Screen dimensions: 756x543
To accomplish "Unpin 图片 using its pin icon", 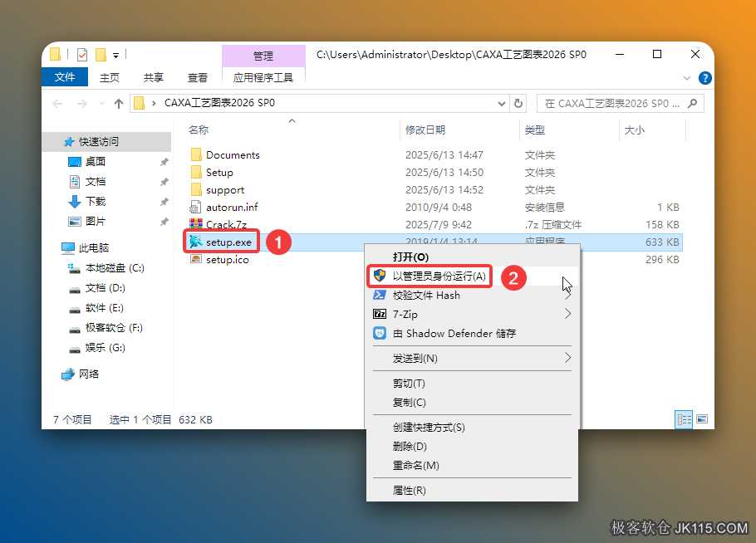I will click(x=164, y=222).
